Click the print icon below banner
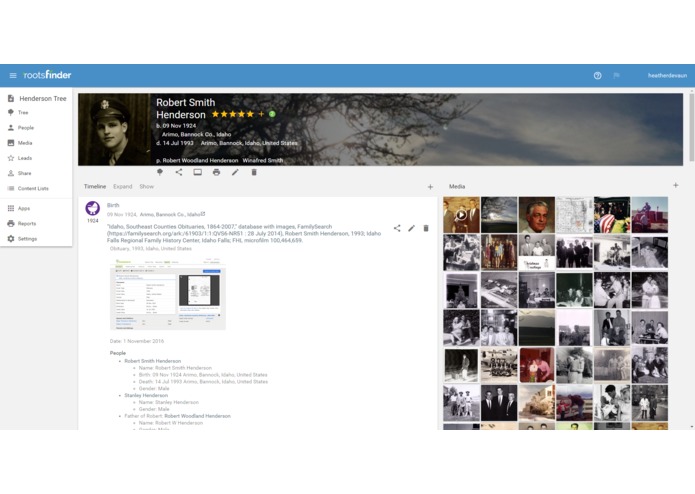 tap(216, 172)
